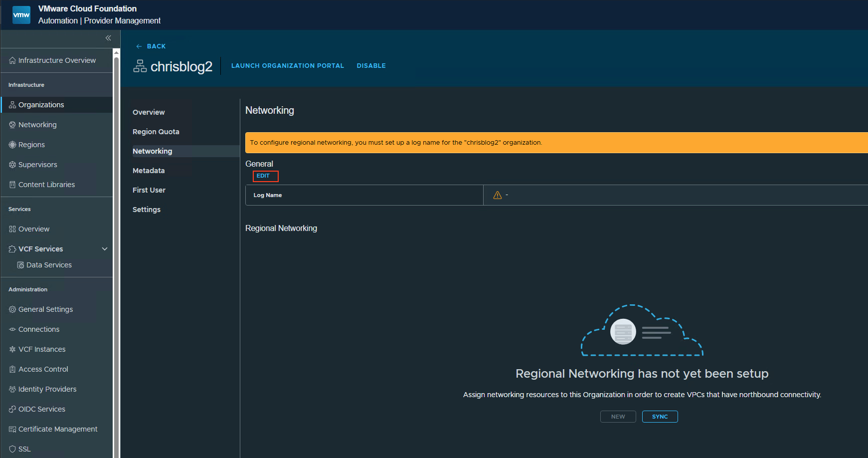Switch to the Metadata tab
The width and height of the screenshot is (868, 458).
click(x=149, y=171)
